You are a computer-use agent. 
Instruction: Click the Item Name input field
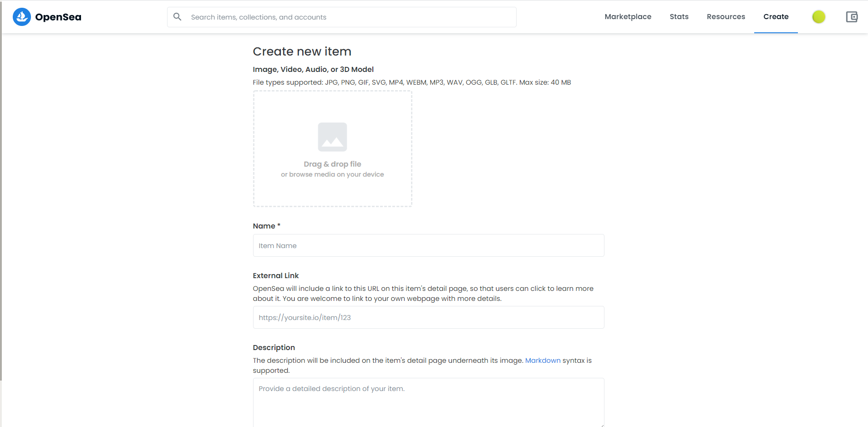(428, 246)
